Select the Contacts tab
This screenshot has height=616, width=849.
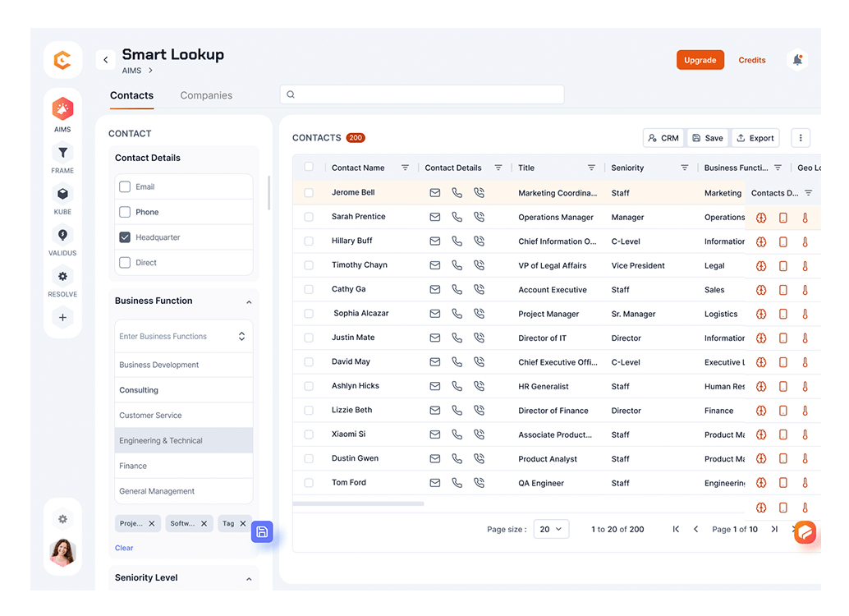pyautogui.click(x=131, y=95)
